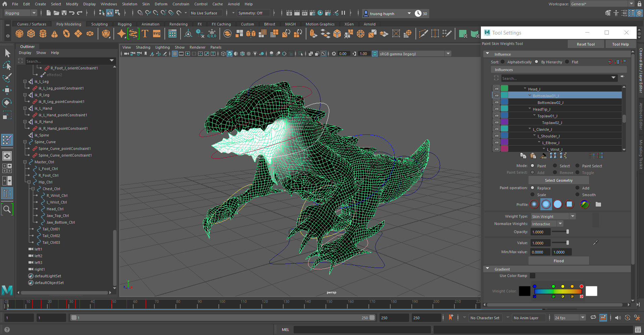Switch to the Sculpting shelf tab
Viewport: 644px width, 335px height.
tap(99, 24)
